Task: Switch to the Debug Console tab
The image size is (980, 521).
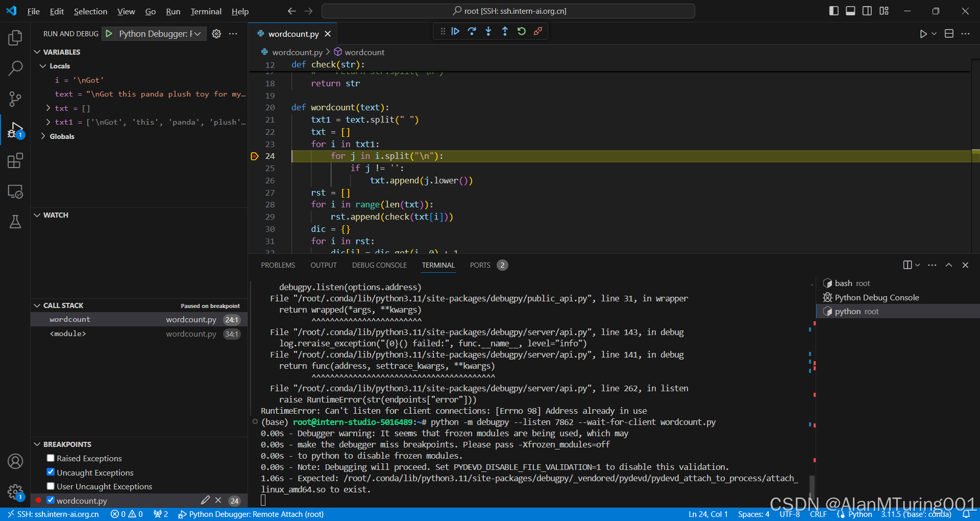Action: [x=379, y=265]
